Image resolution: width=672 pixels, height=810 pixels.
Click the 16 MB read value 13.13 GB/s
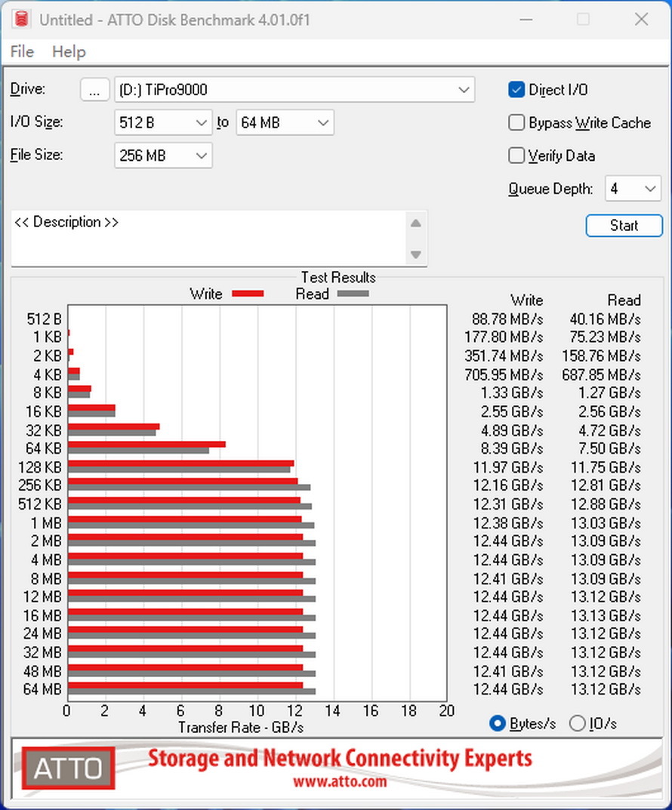(x=606, y=616)
